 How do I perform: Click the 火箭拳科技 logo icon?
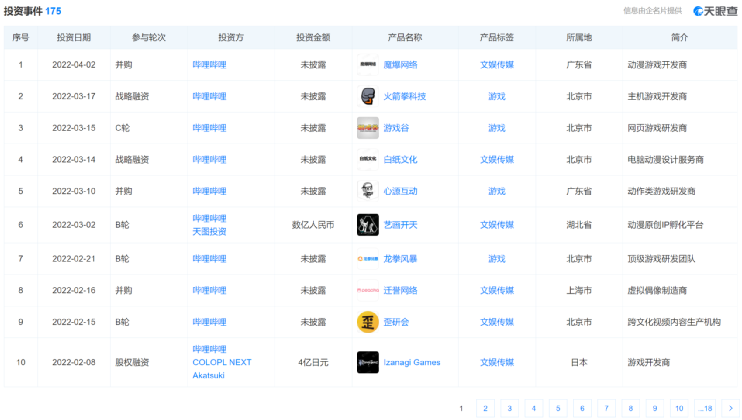click(367, 96)
